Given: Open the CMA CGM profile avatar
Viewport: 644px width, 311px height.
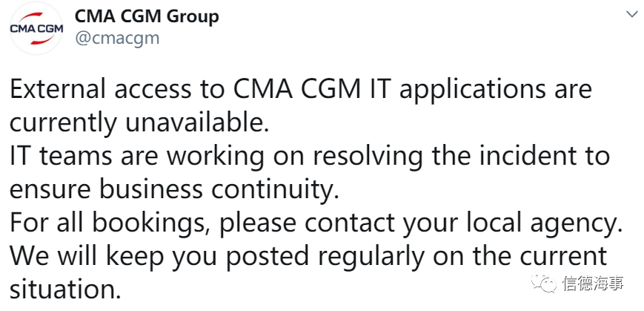Looking at the screenshot, I should click(36, 28).
